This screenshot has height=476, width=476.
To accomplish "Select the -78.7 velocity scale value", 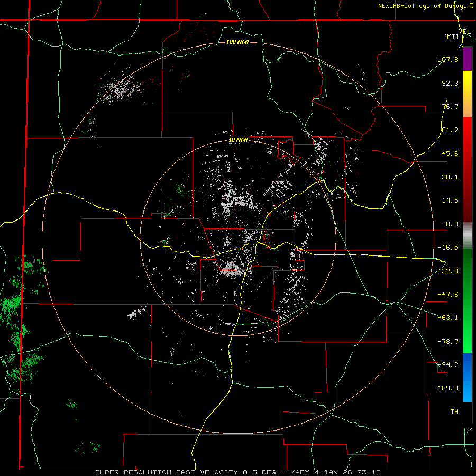I will (448, 342).
